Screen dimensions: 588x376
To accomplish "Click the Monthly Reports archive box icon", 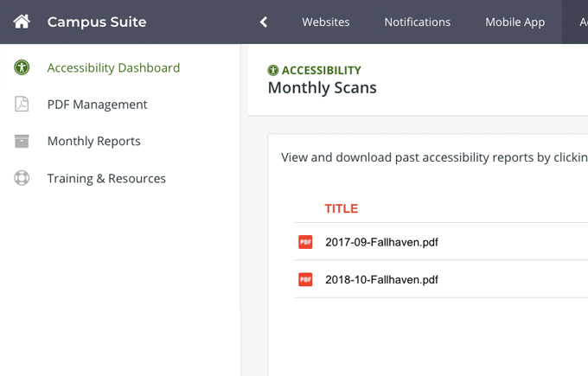I will pos(22,141).
